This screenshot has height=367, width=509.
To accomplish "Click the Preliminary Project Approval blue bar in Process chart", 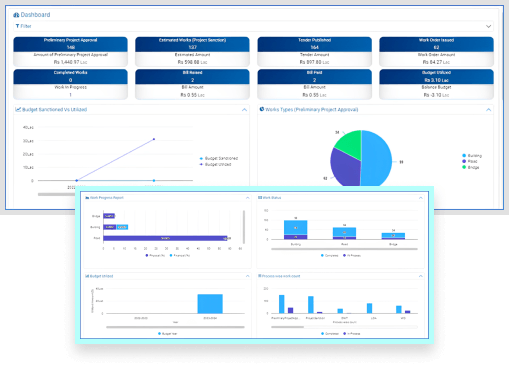I will coord(282,304).
